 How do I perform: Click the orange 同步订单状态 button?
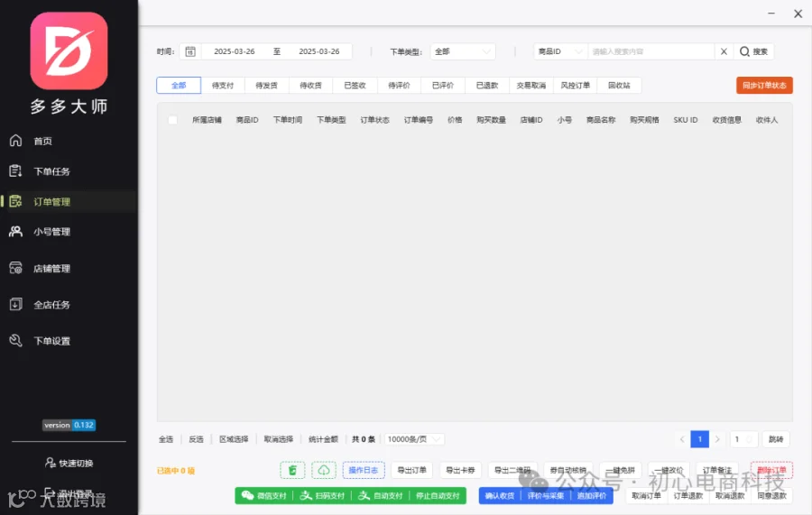coord(764,86)
